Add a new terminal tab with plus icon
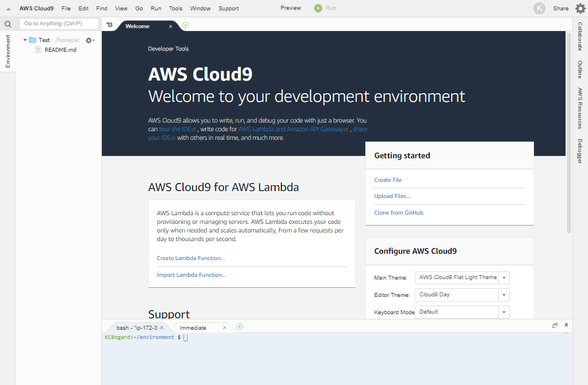The width and height of the screenshot is (588, 385). click(239, 327)
